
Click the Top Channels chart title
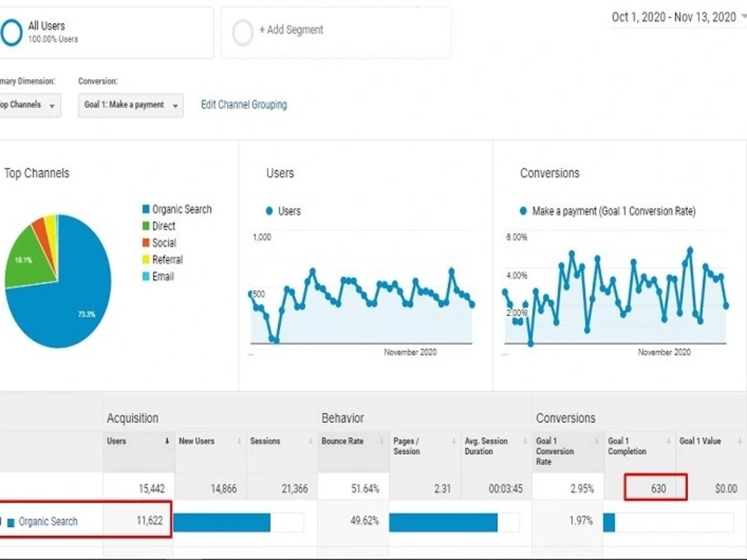tap(37, 173)
